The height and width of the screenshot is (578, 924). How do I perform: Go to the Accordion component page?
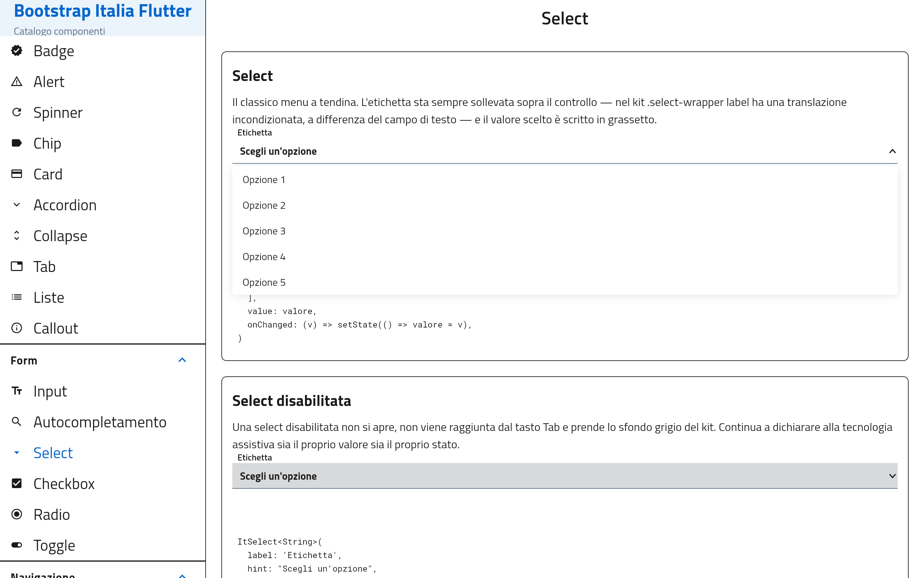(x=103, y=205)
